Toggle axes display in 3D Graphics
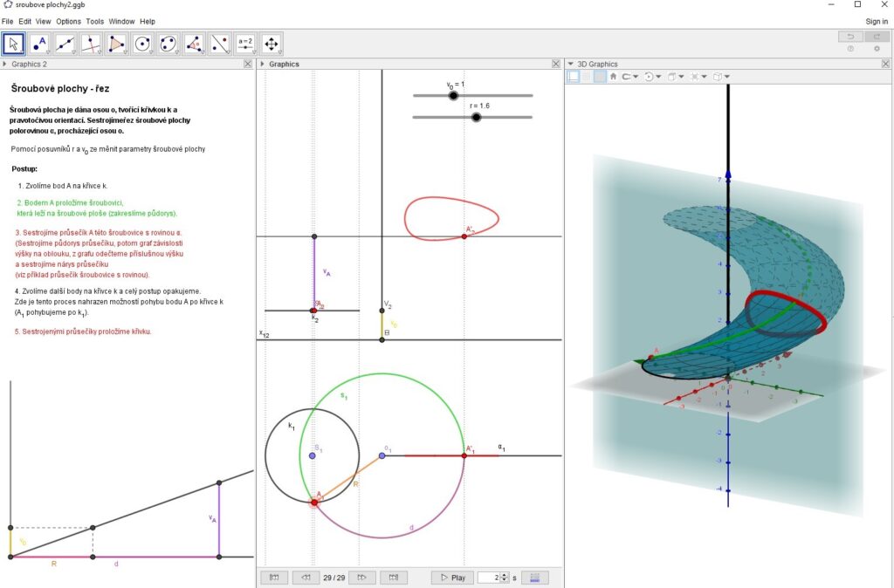894x588 pixels. (574, 77)
